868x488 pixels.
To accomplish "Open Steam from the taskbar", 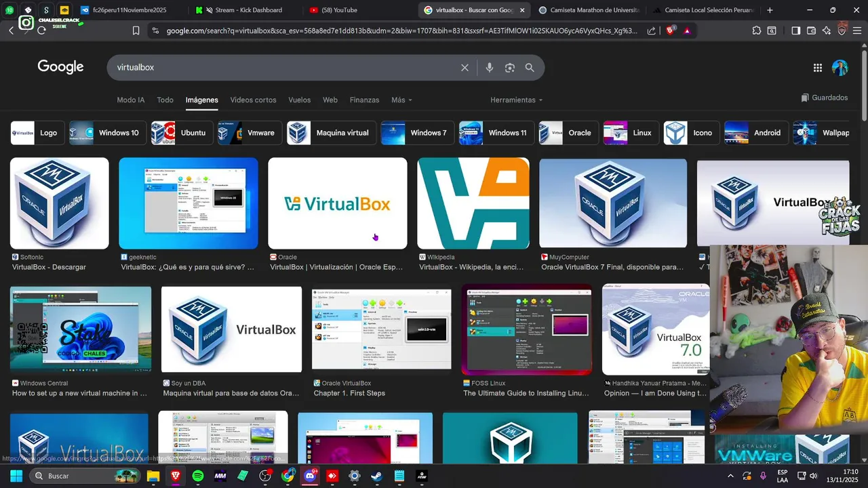I will (376, 476).
